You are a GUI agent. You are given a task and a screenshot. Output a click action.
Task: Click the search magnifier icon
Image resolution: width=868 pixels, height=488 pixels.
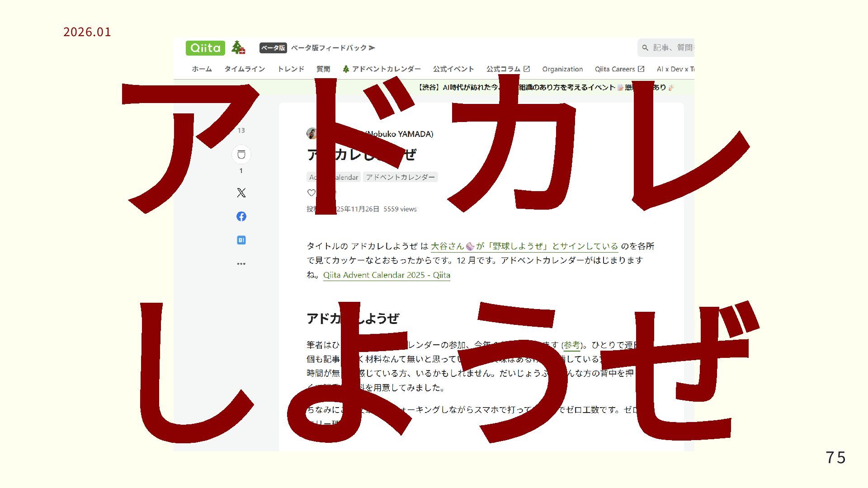[645, 48]
